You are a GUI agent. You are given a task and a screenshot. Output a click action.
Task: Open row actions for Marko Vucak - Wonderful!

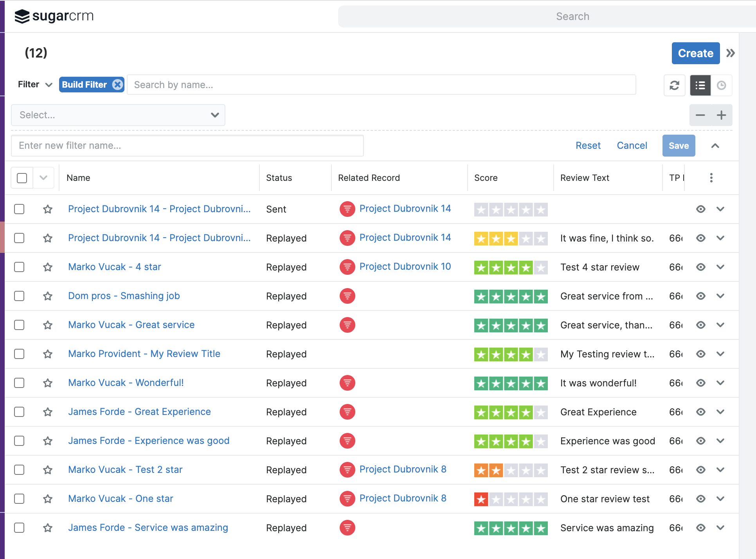720,383
